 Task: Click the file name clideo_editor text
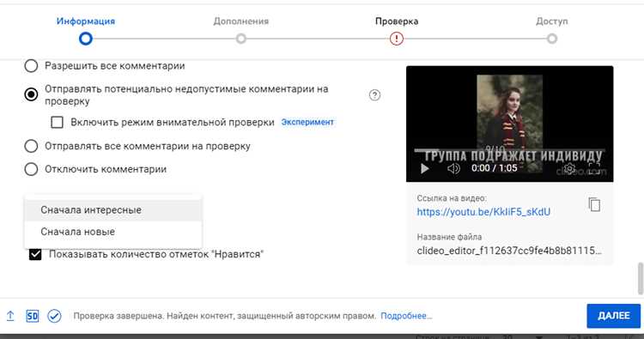(509, 251)
